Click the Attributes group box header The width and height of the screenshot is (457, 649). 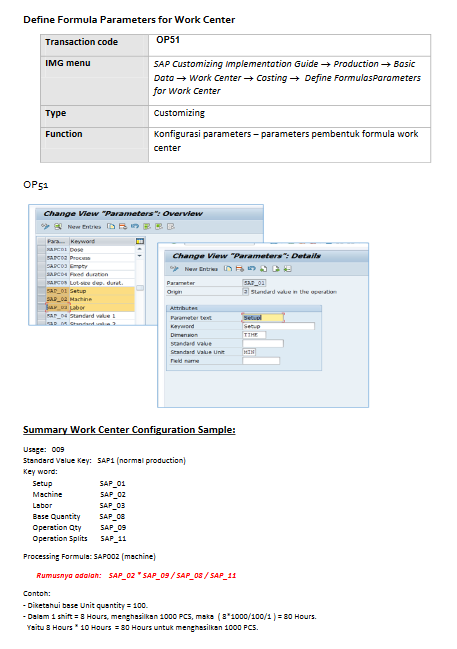click(244, 308)
